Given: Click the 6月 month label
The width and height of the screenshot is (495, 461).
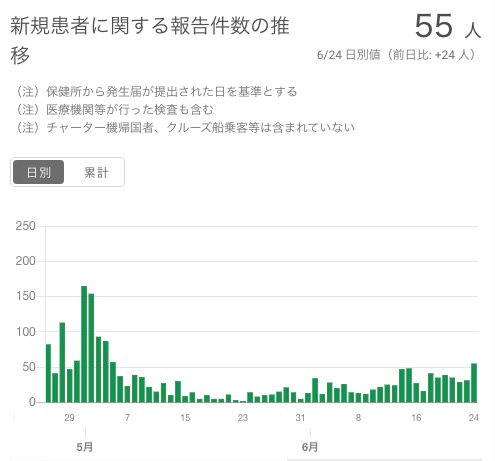Looking at the screenshot, I should [310, 447].
